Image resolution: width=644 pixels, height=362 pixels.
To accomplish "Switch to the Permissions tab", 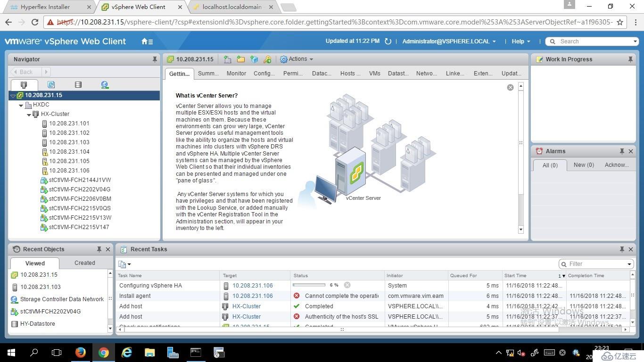I will [293, 74].
